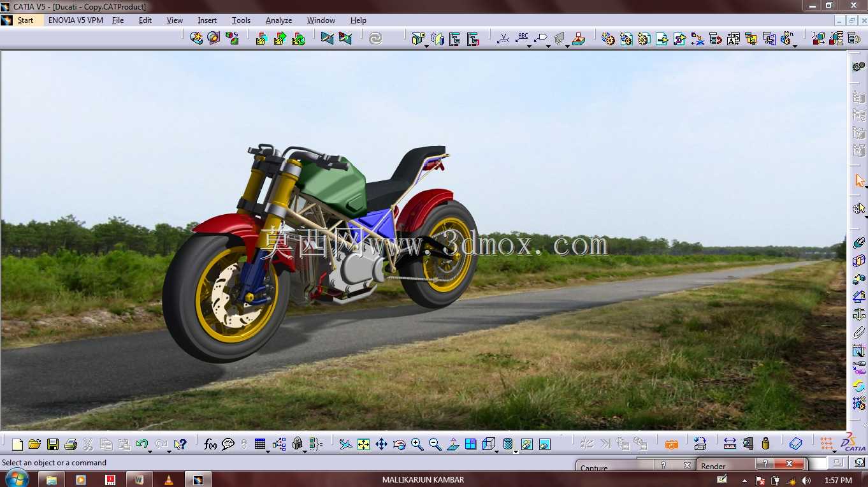This screenshot has height=487, width=868.
Task: Open the Analyze menu
Action: pyautogui.click(x=278, y=20)
